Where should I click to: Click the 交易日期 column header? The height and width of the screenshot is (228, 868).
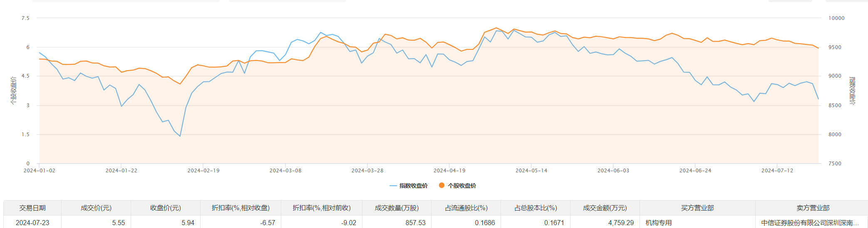32,208
